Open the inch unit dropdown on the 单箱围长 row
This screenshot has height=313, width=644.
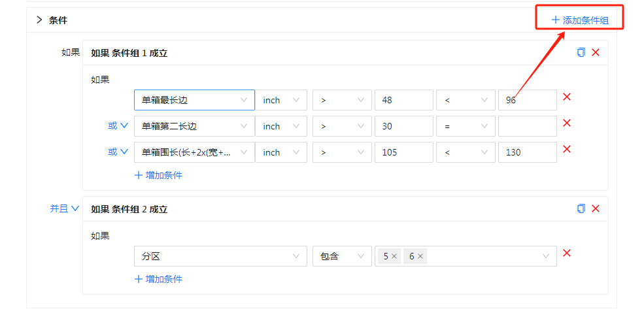coord(281,152)
